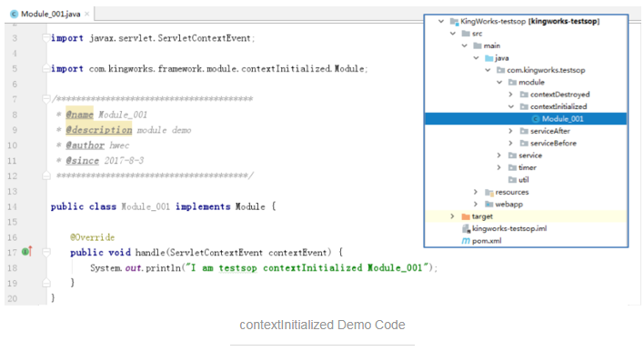Click the com.kingworks.testsop package icon
Screen dimensions: 644x351
tap(500, 70)
